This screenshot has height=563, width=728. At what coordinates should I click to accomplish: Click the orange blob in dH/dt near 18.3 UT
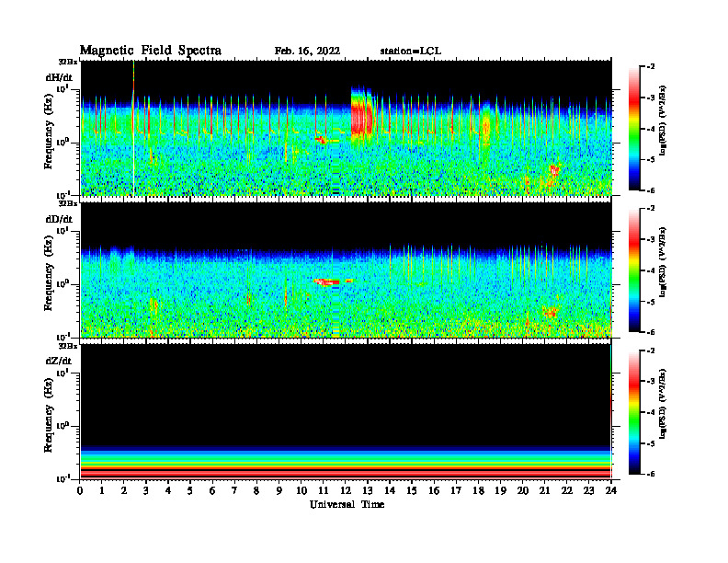(486, 125)
